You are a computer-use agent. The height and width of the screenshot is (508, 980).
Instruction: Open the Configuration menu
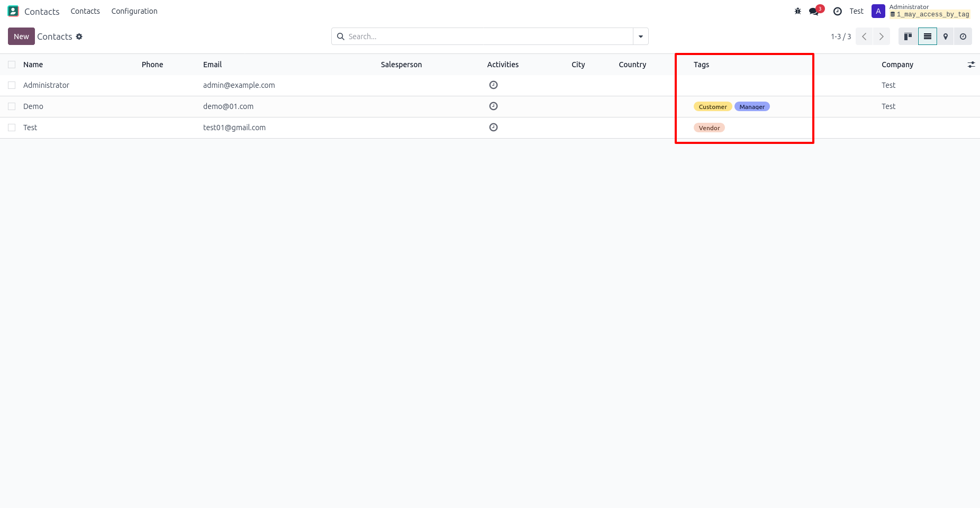[x=134, y=11]
